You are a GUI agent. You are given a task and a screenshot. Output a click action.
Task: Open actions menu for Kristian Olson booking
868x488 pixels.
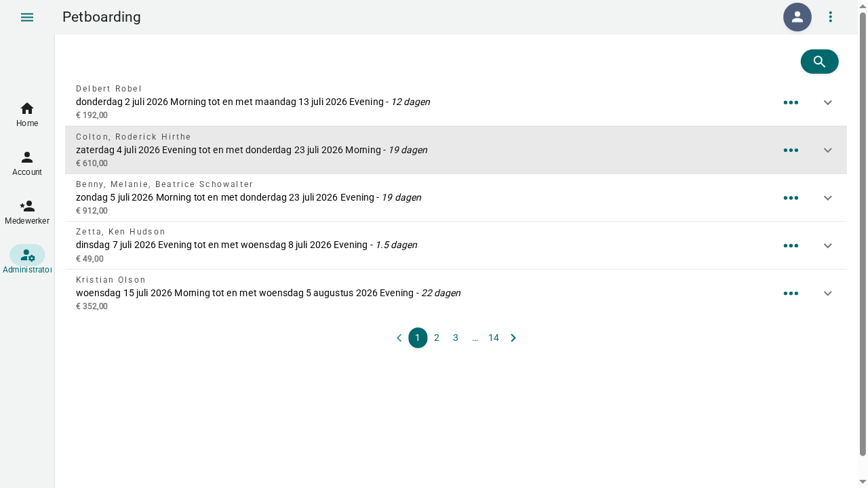click(791, 293)
